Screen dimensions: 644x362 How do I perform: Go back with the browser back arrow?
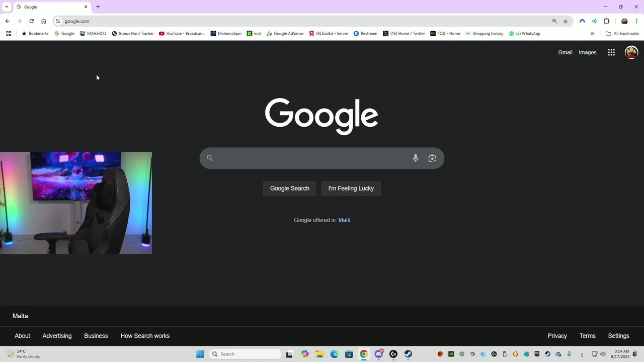point(7,21)
